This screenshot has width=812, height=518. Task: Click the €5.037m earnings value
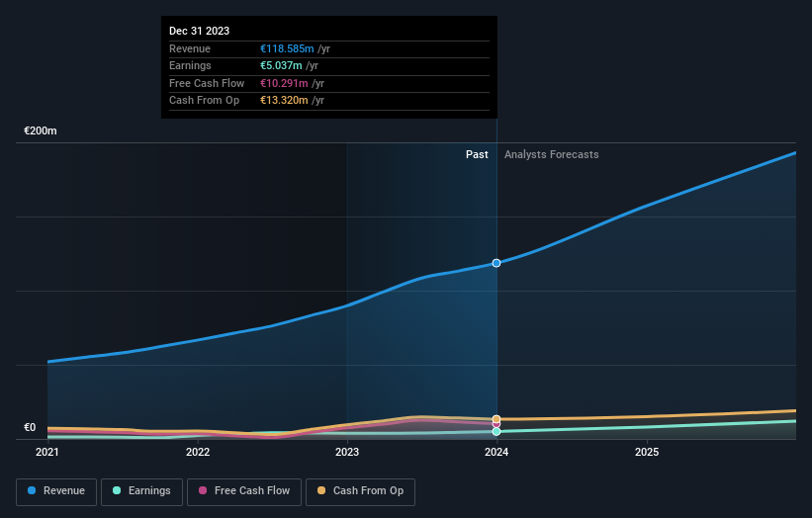click(281, 65)
